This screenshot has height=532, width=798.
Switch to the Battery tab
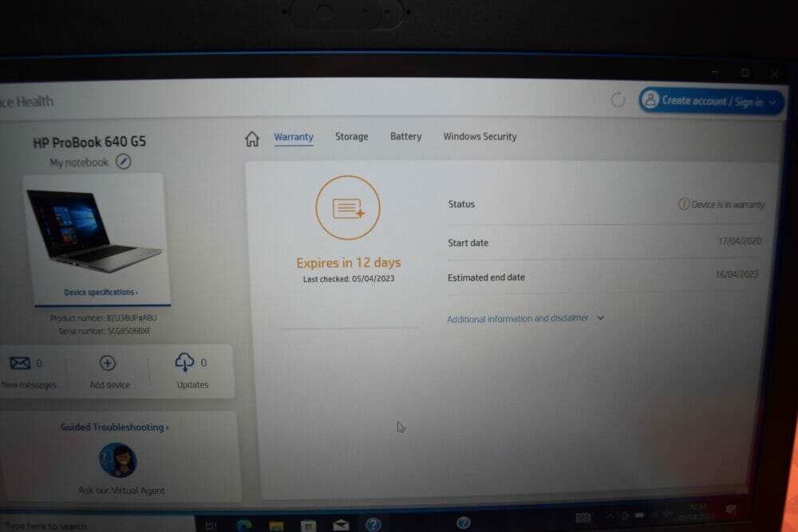click(x=405, y=136)
